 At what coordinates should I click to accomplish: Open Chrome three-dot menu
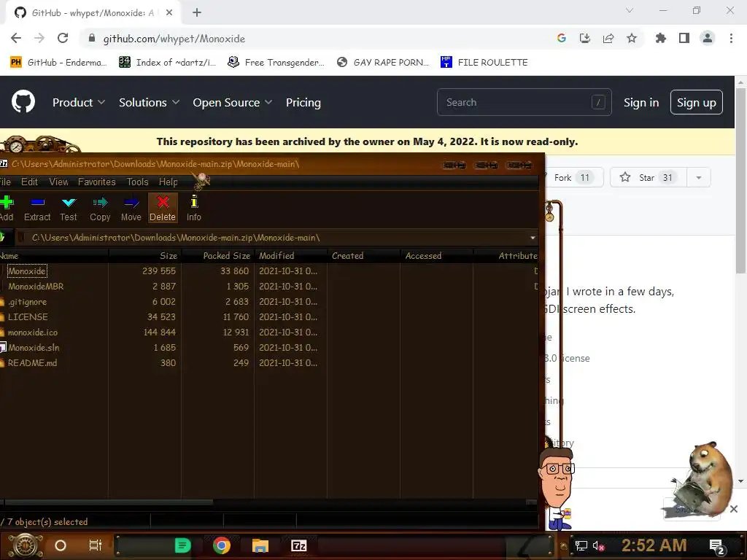(x=731, y=38)
